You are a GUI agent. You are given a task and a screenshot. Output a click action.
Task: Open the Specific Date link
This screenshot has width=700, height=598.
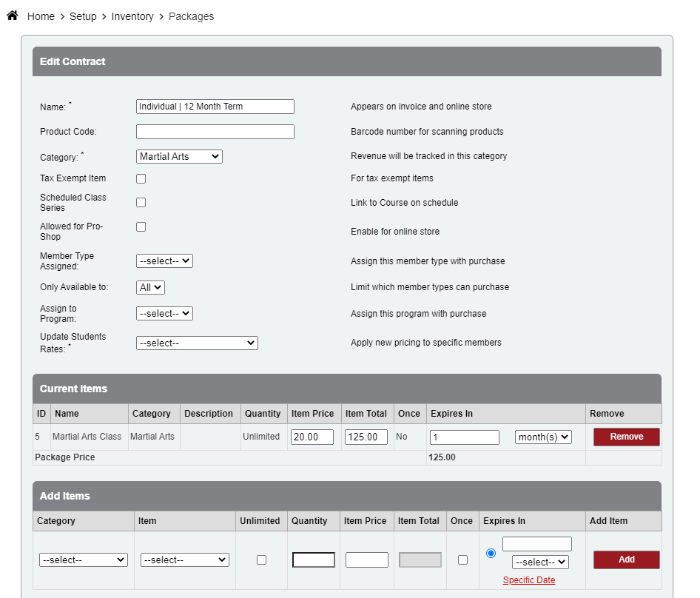pyautogui.click(x=528, y=580)
